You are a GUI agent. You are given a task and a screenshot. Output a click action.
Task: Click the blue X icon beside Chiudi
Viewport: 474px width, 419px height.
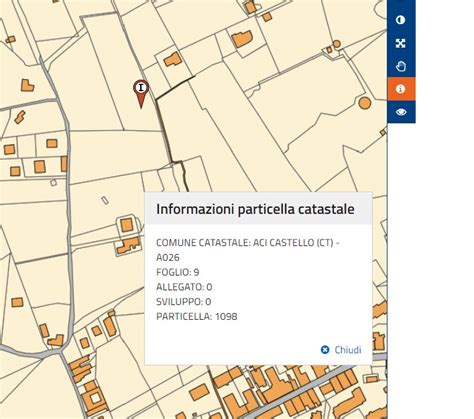coord(325,350)
